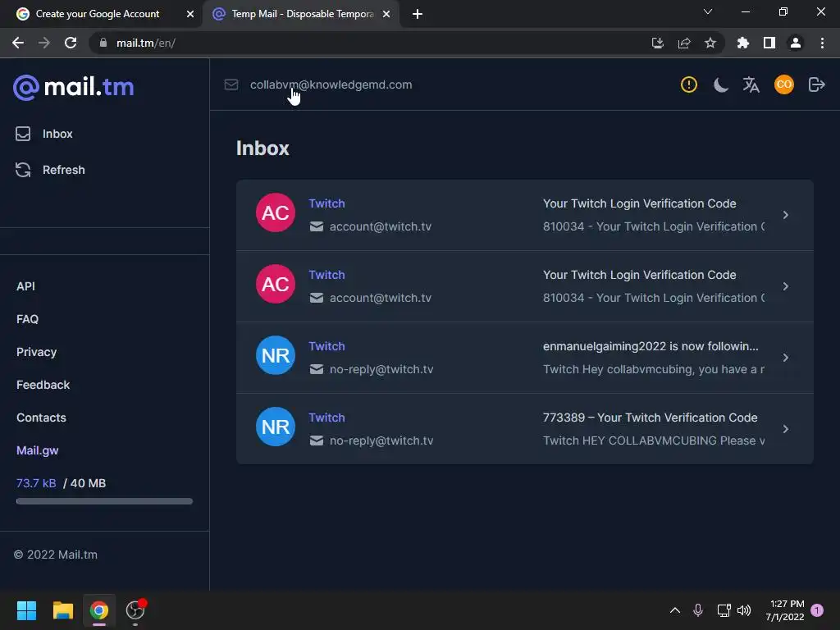Open OBS Studio from the taskbar
This screenshot has height=630, width=840.
[x=135, y=610]
